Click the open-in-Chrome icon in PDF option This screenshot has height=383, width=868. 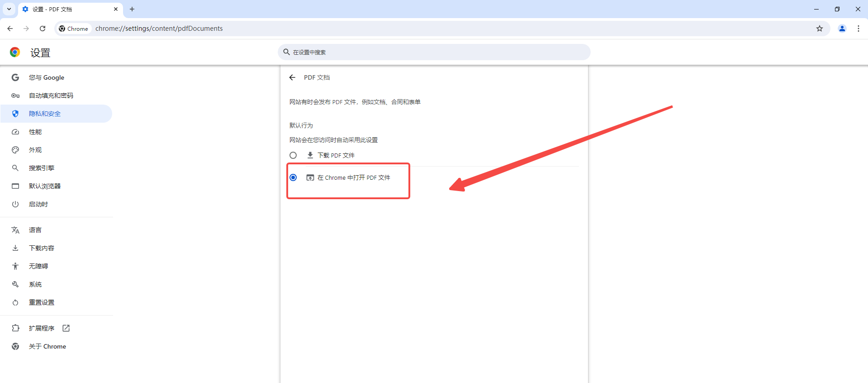310,177
